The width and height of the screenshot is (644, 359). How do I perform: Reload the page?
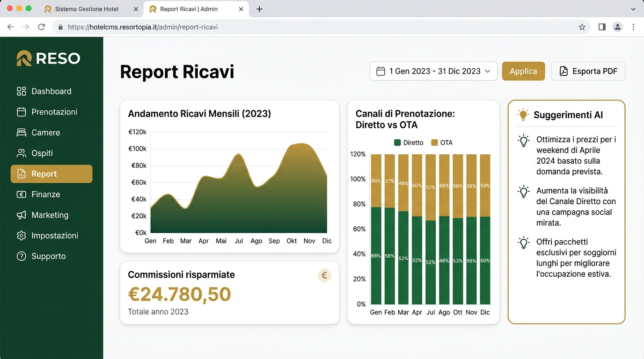coord(41,27)
